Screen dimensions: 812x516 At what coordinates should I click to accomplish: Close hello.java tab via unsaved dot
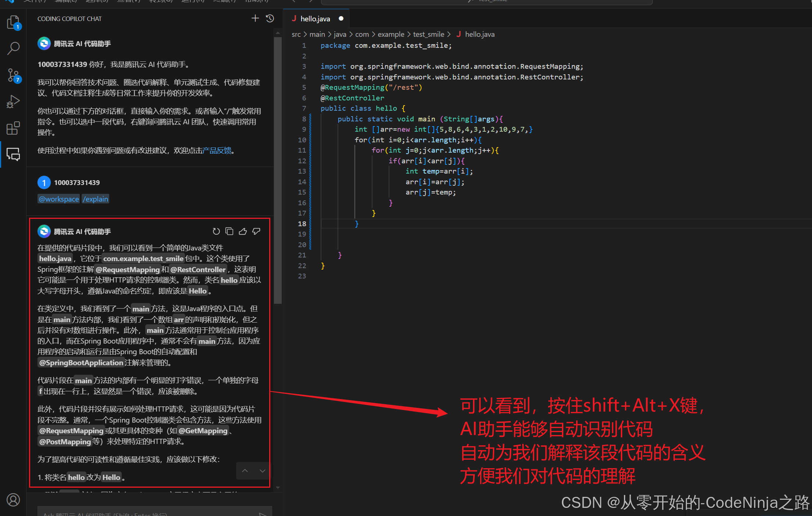[x=341, y=18]
